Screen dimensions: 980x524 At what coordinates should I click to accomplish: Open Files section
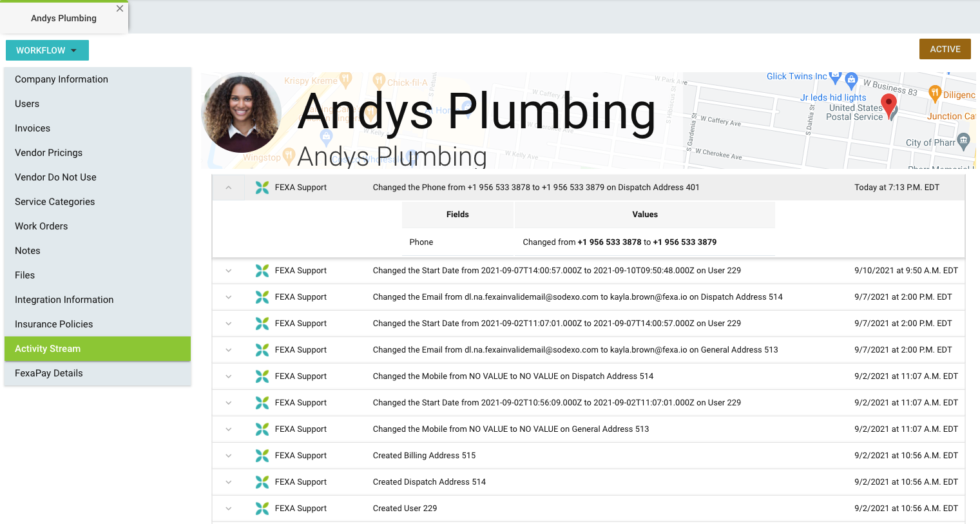[97, 275]
